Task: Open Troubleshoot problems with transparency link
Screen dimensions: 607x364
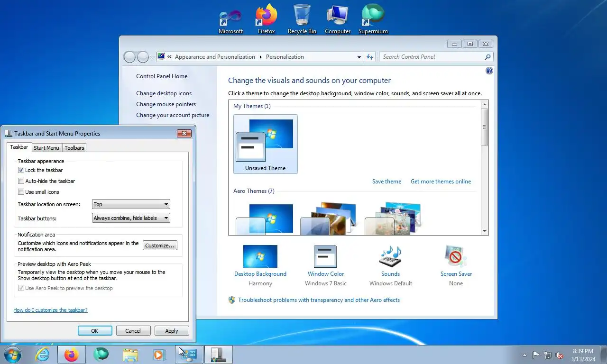Action: pos(319,300)
